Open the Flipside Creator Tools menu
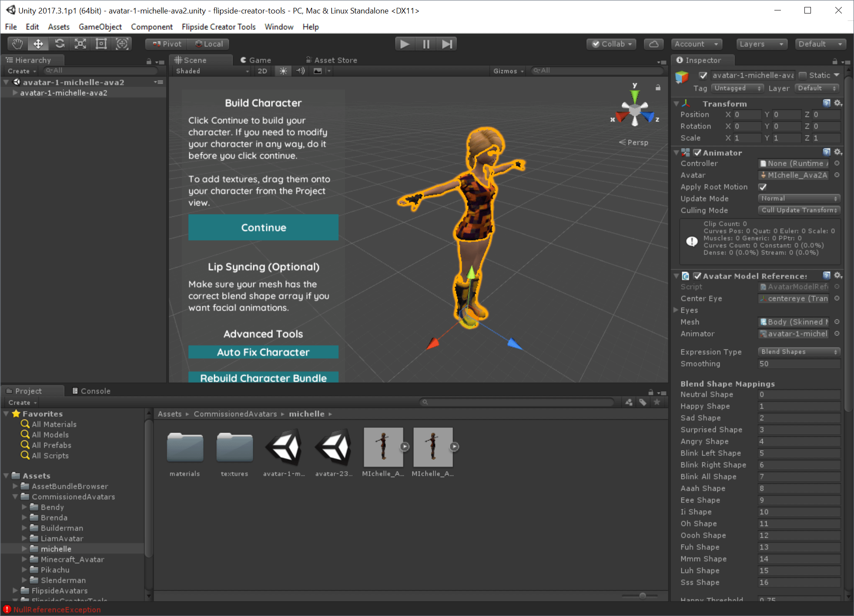 click(x=218, y=27)
